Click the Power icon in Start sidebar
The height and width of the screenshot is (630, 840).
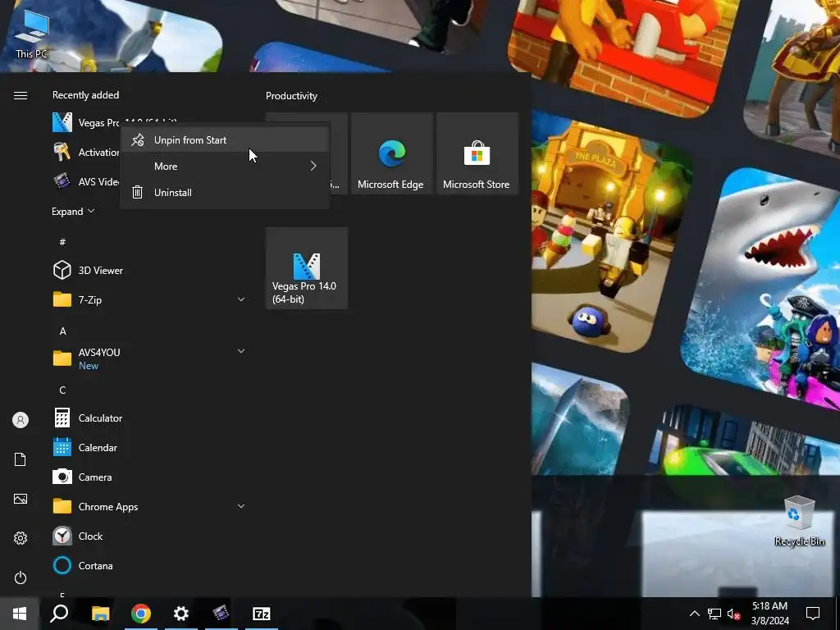pos(21,577)
